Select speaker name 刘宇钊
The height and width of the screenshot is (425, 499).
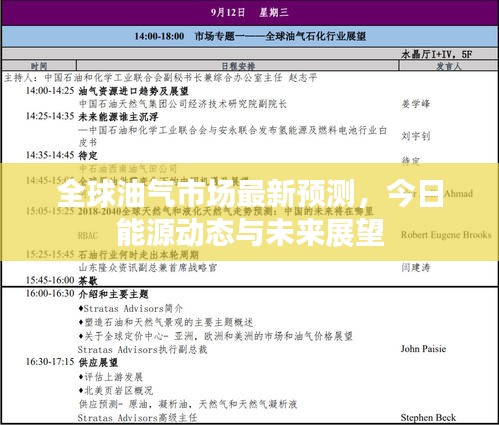[416, 136]
